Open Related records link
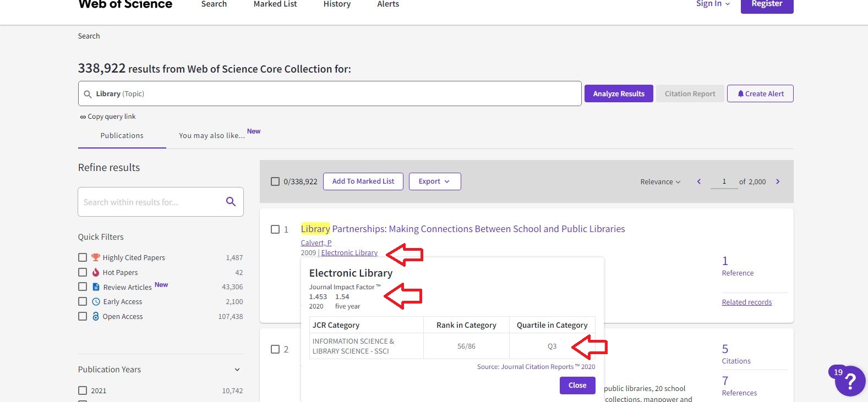Image resolution: width=868 pixels, height=402 pixels. (x=747, y=302)
